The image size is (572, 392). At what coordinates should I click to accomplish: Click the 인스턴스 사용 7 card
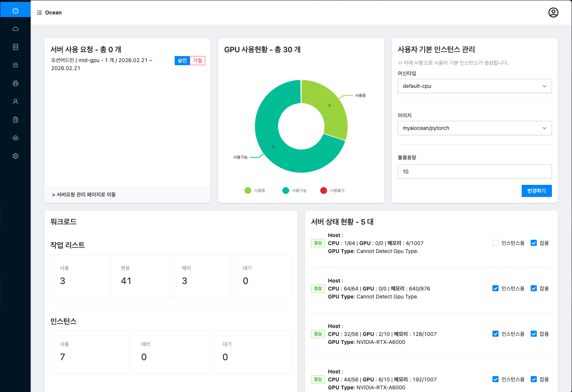pyautogui.click(x=89, y=352)
